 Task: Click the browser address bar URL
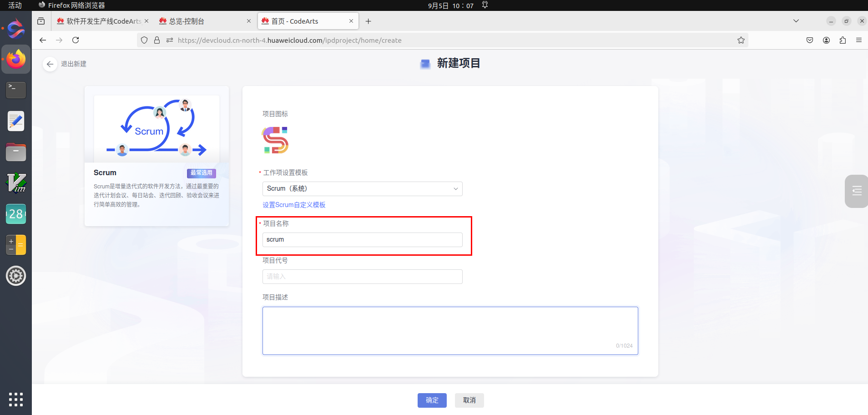click(289, 40)
